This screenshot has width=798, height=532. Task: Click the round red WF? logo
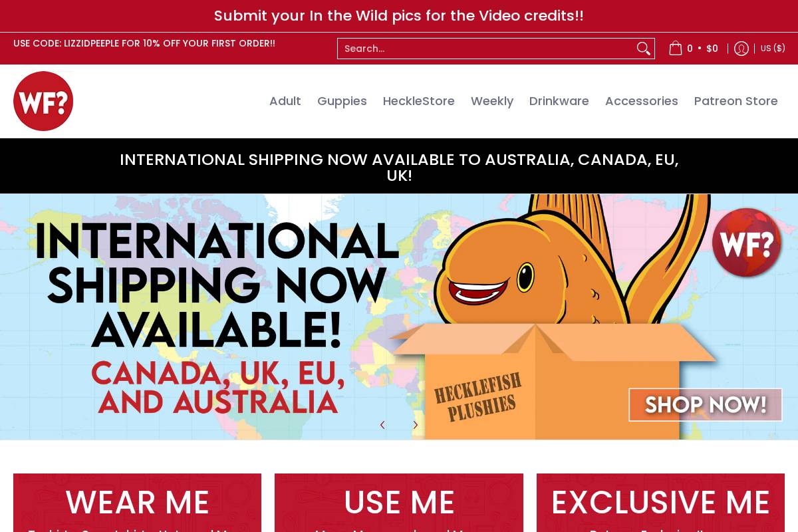tap(43, 101)
